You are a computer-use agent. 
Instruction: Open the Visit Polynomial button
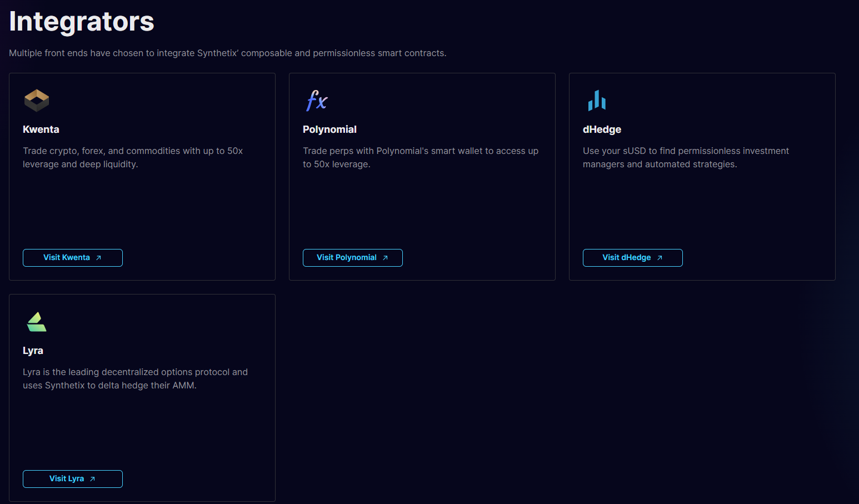[353, 258]
